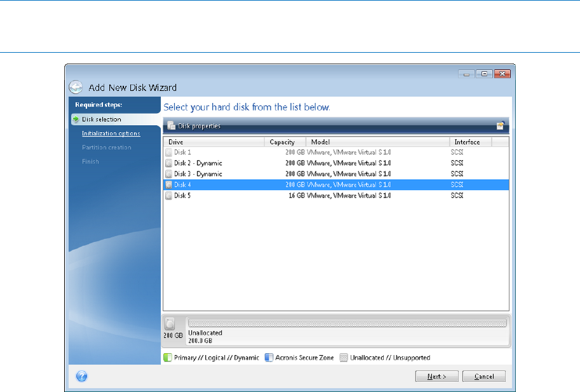Image resolution: width=580 pixels, height=392 pixels.
Task: Click the gray Unallocated legend swatch
Action: pyautogui.click(x=344, y=358)
